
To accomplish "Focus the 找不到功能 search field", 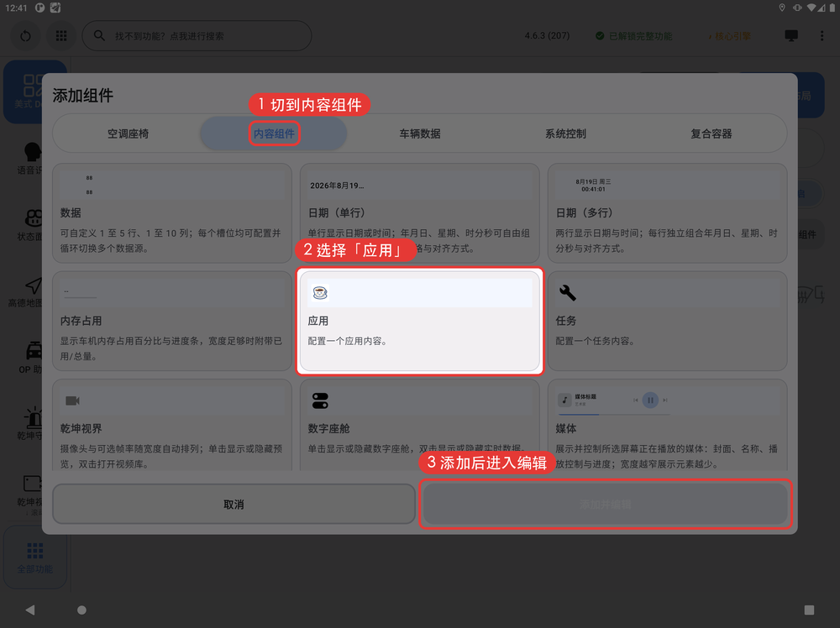I will tap(197, 36).
